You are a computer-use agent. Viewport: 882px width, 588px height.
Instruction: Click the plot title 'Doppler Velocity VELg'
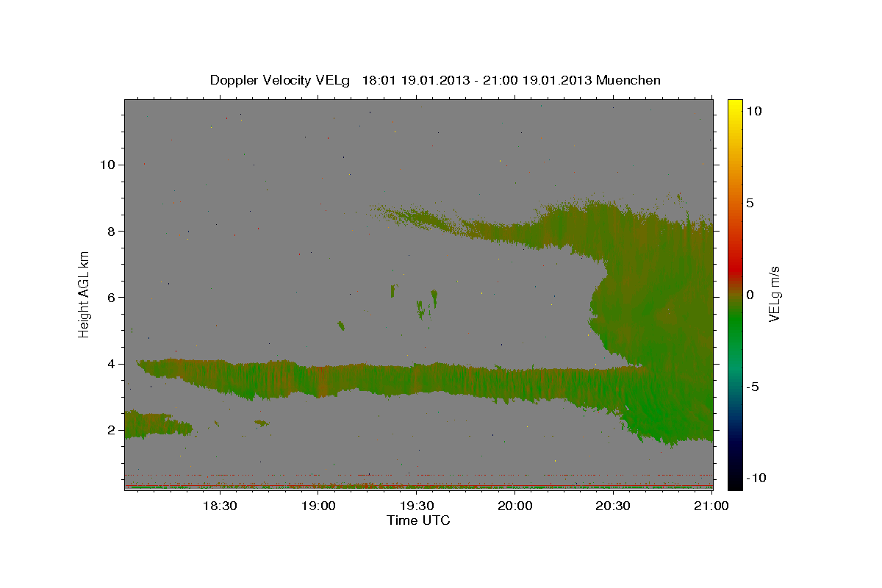click(282, 80)
